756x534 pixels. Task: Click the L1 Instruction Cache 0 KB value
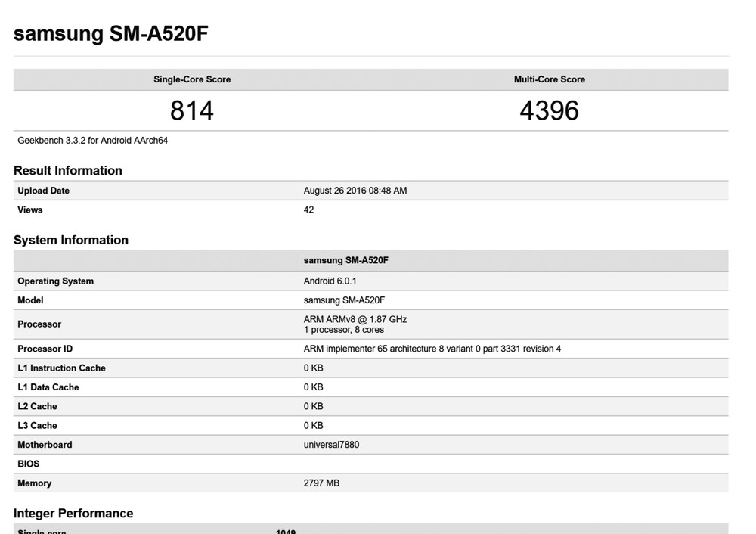[x=314, y=368]
